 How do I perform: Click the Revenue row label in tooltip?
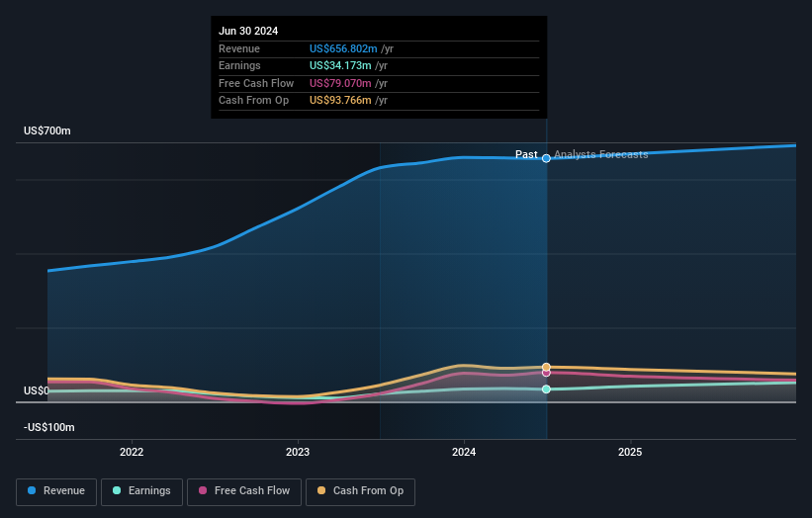coord(239,48)
